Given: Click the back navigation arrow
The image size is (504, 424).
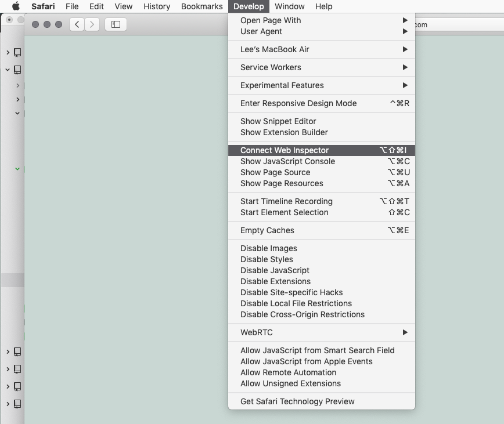Looking at the screenshot, I should point(76,24).
